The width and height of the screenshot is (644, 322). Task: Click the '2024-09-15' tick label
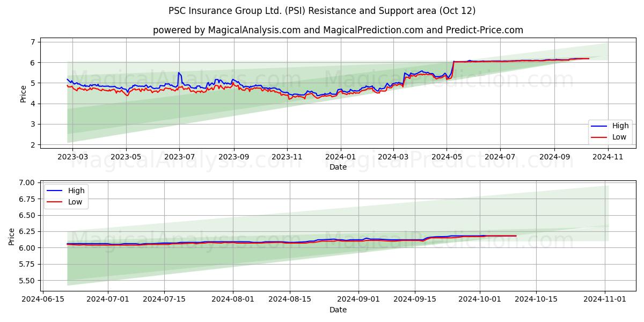tap(415, 299)
